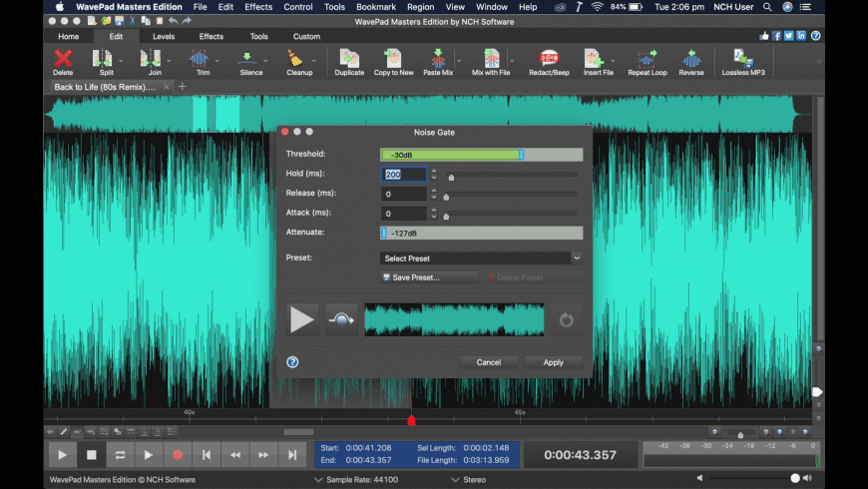This screenshot has width=868, height=489.
Task: Expand the Trim dropdown arrow
Action: tap(217, 61)
